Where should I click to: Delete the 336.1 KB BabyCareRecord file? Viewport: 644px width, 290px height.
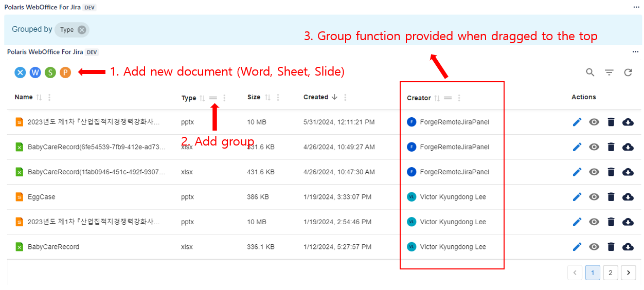611,247
